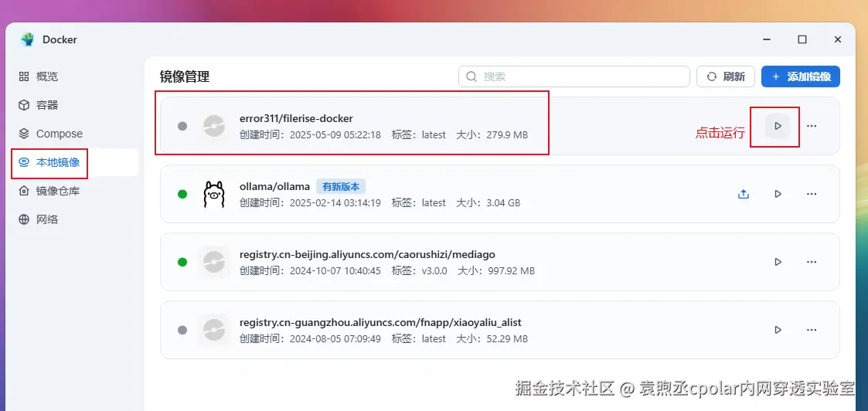Screen dimensions: 868x411
Task: Run the error311/filerise-docker image
Action: (778, 126)
